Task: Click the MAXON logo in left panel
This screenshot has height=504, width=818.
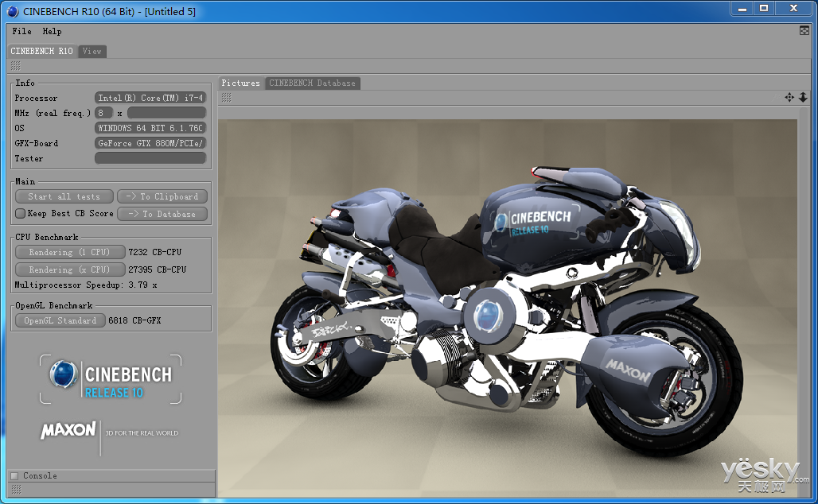Action: [x=68, y=430]
